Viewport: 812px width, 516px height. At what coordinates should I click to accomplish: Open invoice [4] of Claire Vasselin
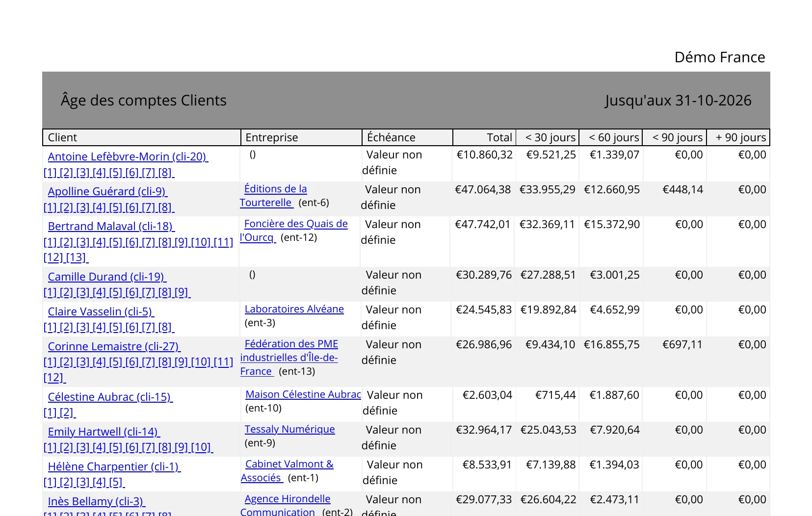(100, 327)
